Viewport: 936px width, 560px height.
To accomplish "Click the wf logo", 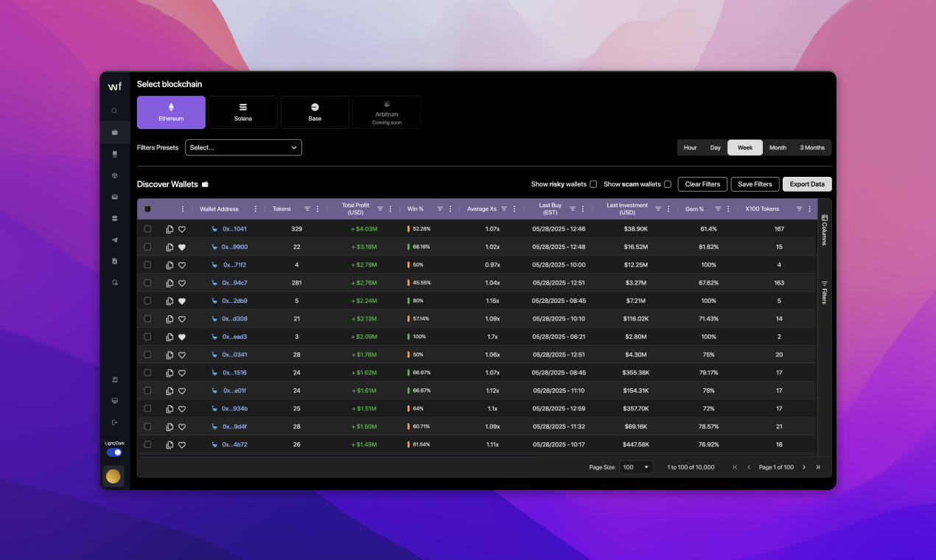I will coord(114,86).
